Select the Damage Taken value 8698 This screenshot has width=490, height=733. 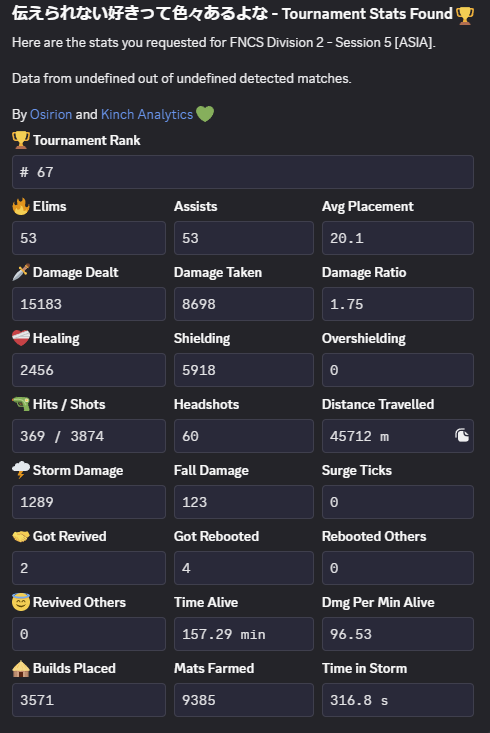click(244, 304)
